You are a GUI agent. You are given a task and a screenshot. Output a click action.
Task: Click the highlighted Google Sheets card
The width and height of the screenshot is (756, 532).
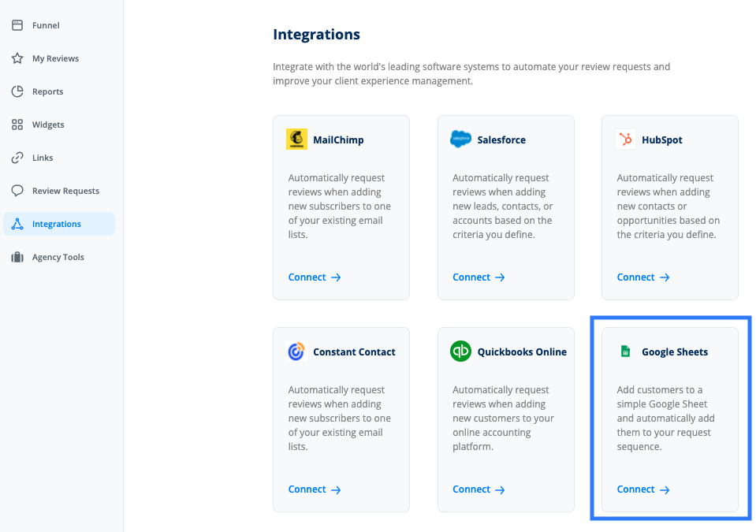click(670, 419)
